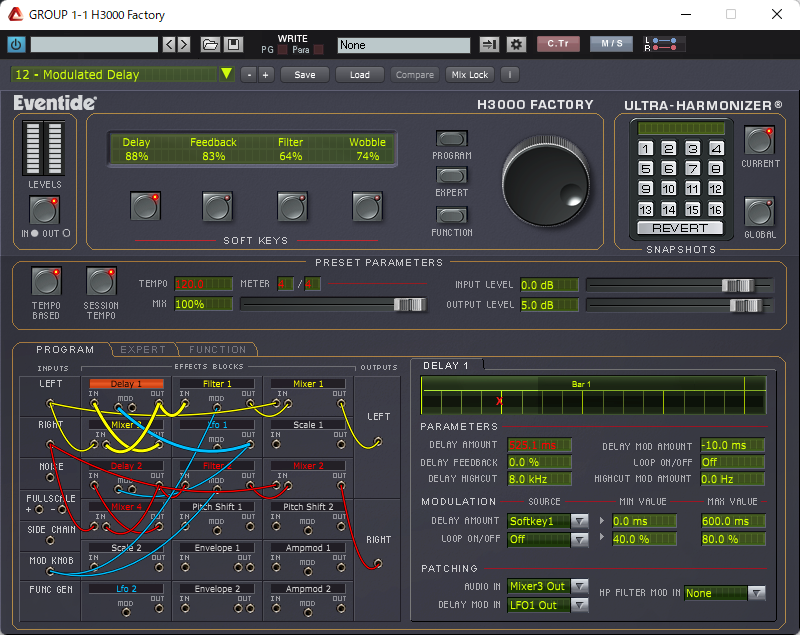Select the Lfo 2 effect block

(127, 589)
